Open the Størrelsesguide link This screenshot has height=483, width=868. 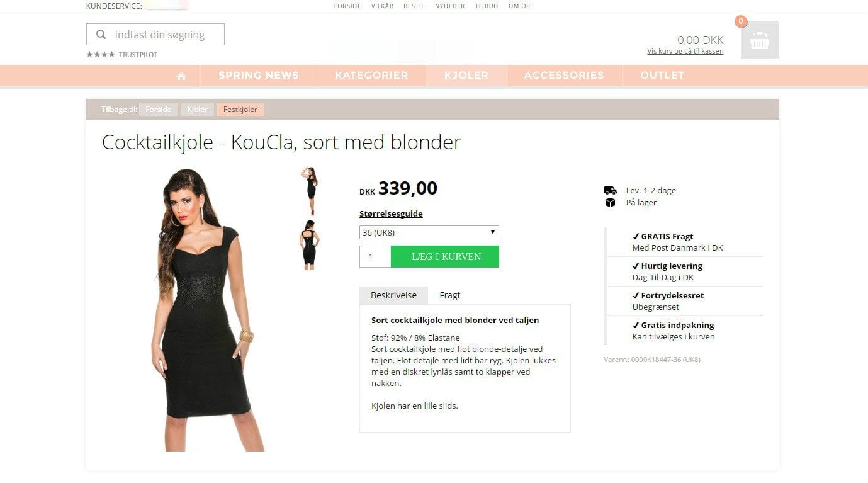click(391, 214)
